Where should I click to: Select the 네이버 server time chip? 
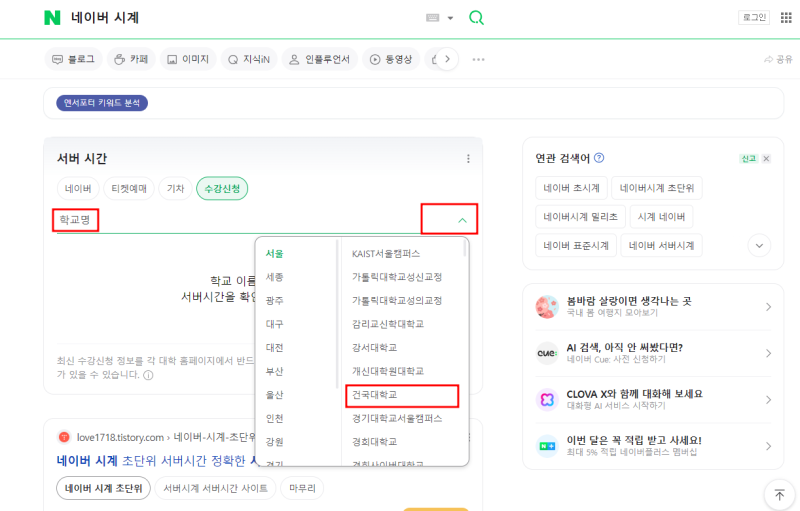coord(78,189)
